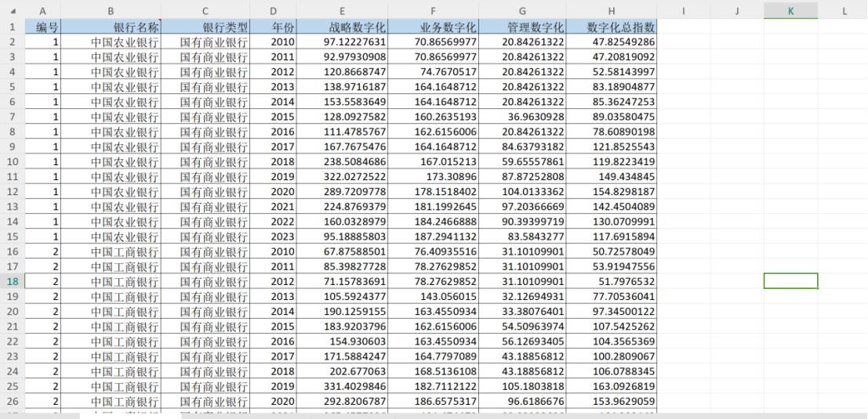The height and width of the screenshot is (419, 868).
Task: Select column D header
Action: (x=273, y=10)
